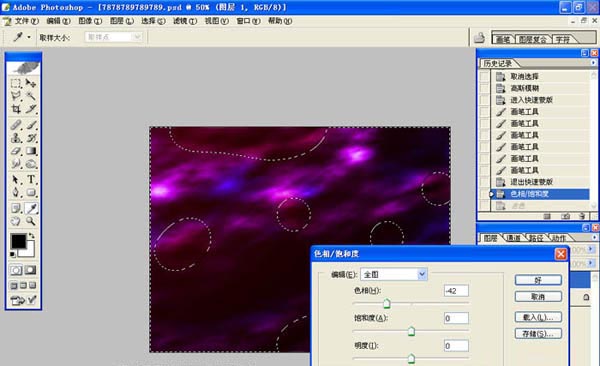The image size is (600, 366).
Task: Select the Magic Wand tool
Action: (x=31, y=96)
